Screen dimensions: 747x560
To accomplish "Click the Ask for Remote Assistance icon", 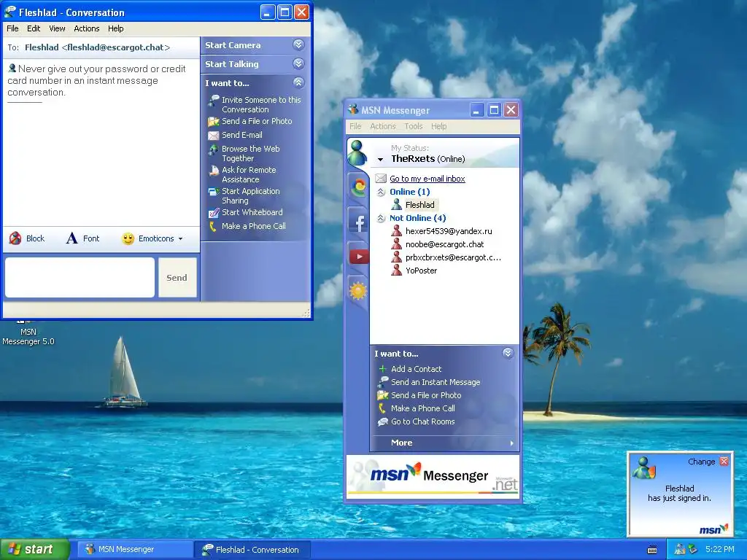I will coord(214,171).
